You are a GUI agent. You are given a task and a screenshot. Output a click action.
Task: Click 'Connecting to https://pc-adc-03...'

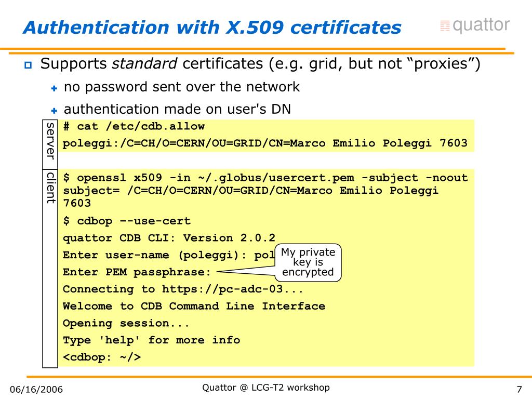183,289
